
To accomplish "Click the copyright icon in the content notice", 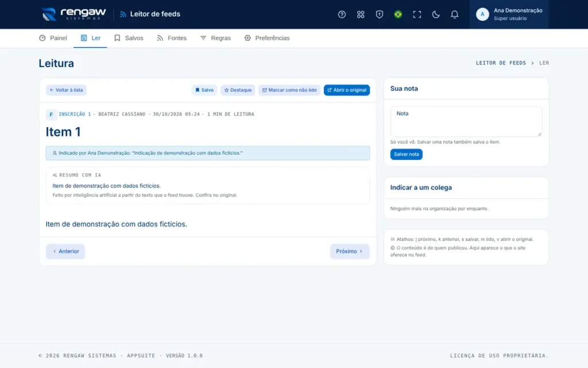I will 393,248.
